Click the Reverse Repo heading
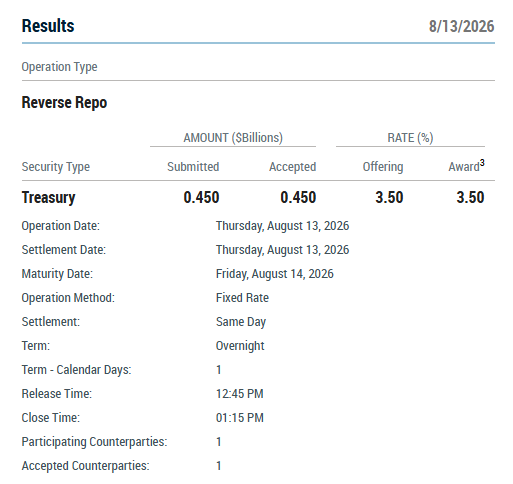This screenshot has width=513, height=484. 64,102
